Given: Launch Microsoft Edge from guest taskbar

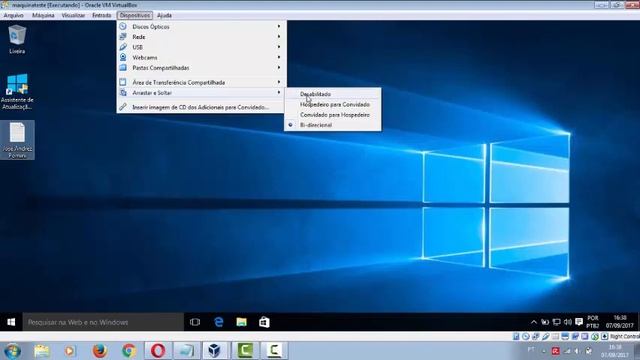Looking at the screenshot, I should (x=219, y=322).
